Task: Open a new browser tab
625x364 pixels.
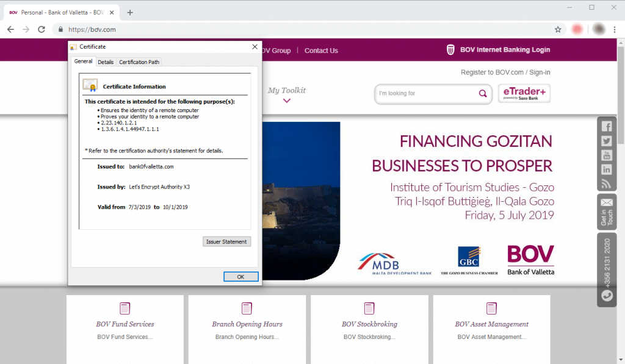Action: coord(130,12)
